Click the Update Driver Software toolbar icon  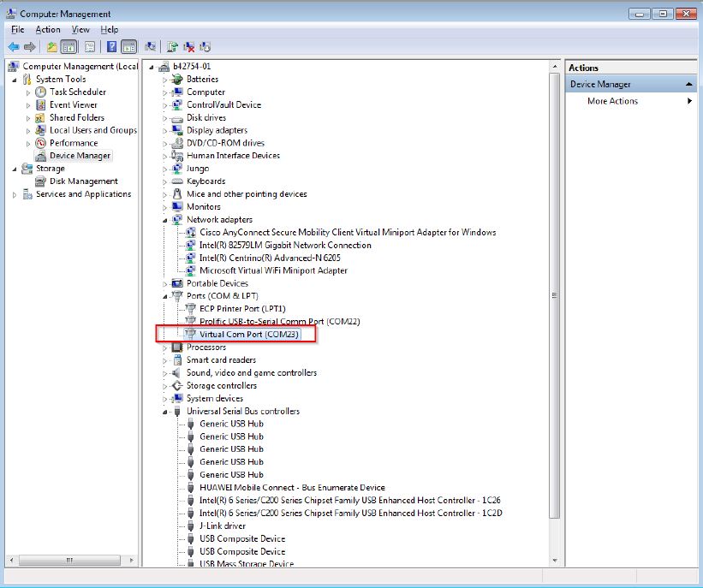[173, 46]
